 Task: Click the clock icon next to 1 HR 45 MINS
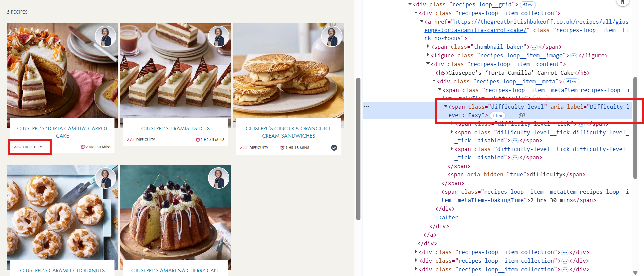(198, 140)
